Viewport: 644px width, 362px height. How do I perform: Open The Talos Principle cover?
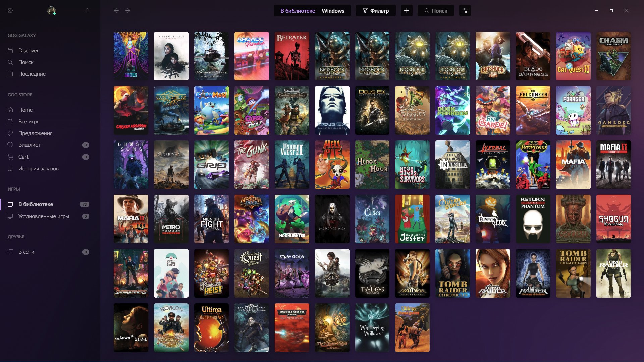372,273
